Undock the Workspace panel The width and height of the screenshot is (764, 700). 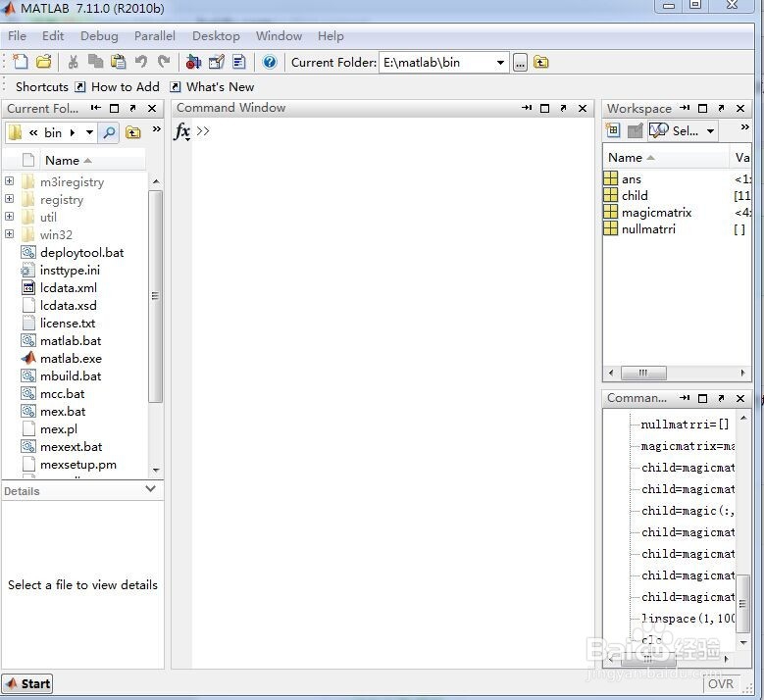coord(722,108)
